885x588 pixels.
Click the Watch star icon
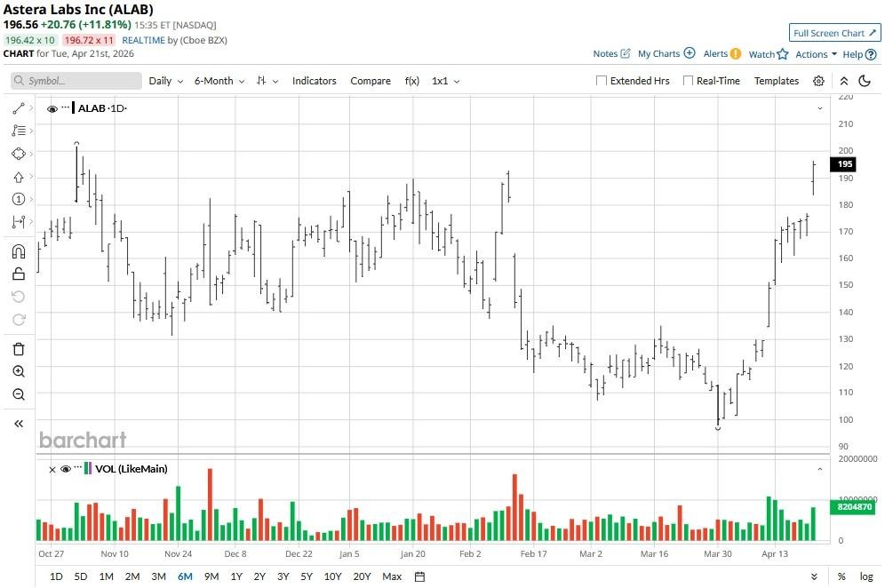pos(782,54)
